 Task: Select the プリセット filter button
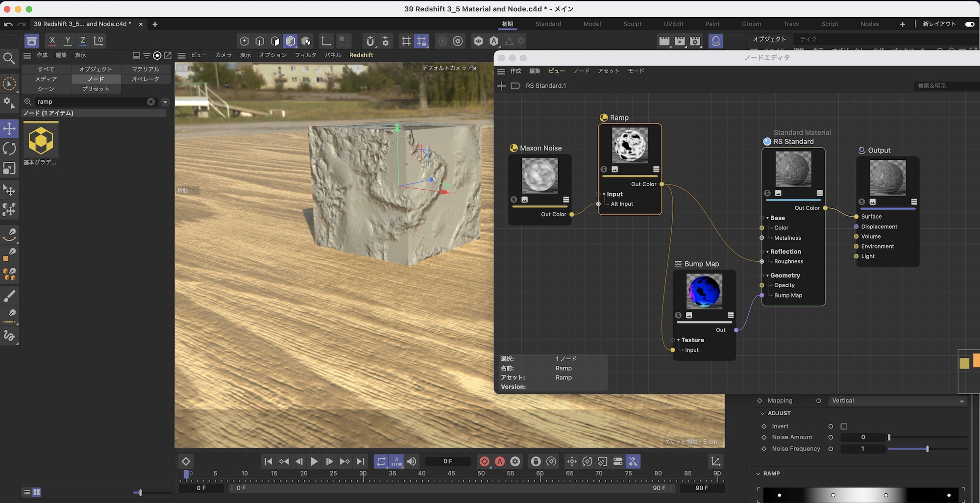(96, 89)
